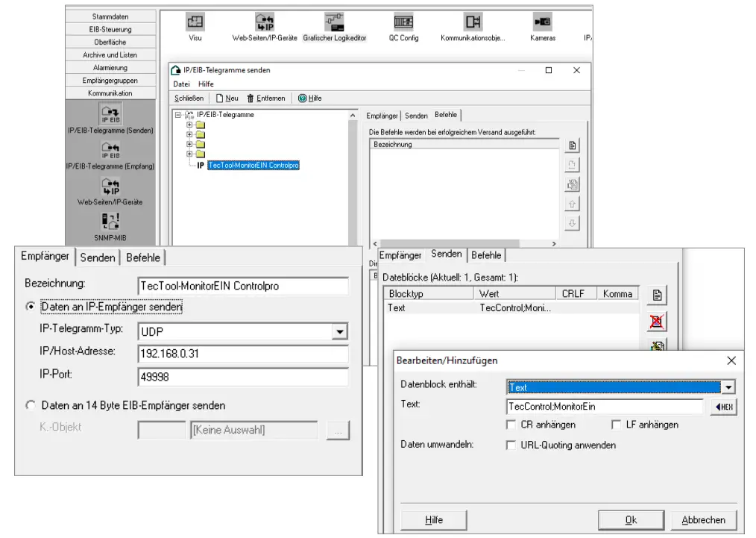Click Schließen toolbar item
This screenshot has height=538, width=756.
(x=189, y=98)
